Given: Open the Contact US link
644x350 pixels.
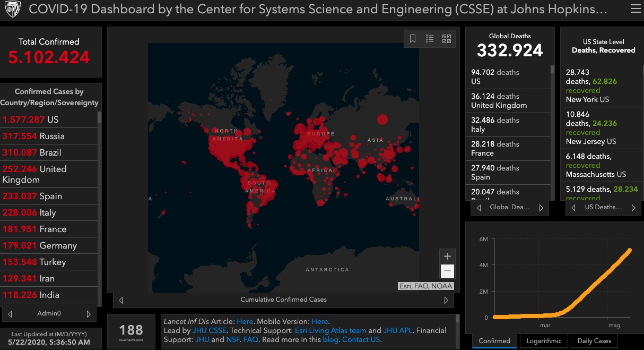Looking at the screenshot, I should (x=361, y=339).
